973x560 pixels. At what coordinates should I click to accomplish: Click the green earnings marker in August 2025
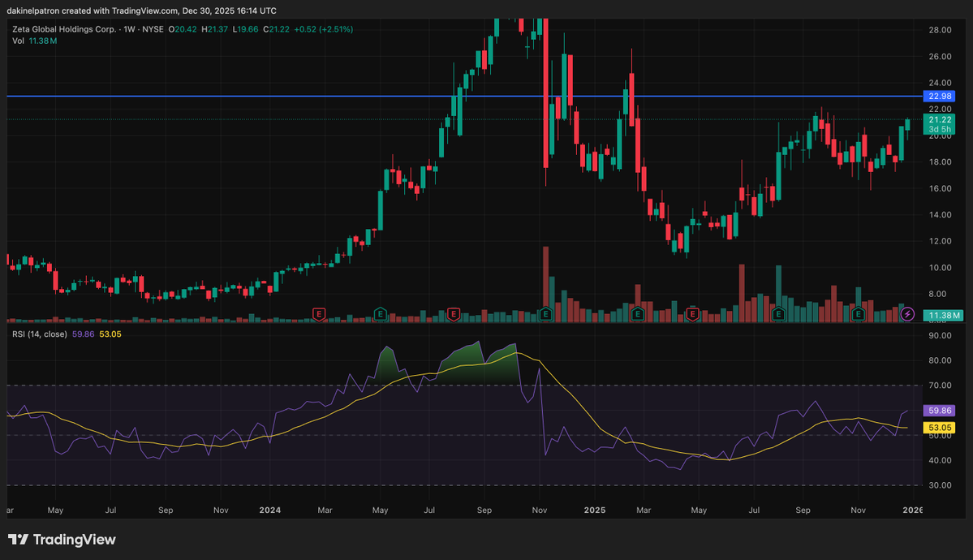coord(778,314)
